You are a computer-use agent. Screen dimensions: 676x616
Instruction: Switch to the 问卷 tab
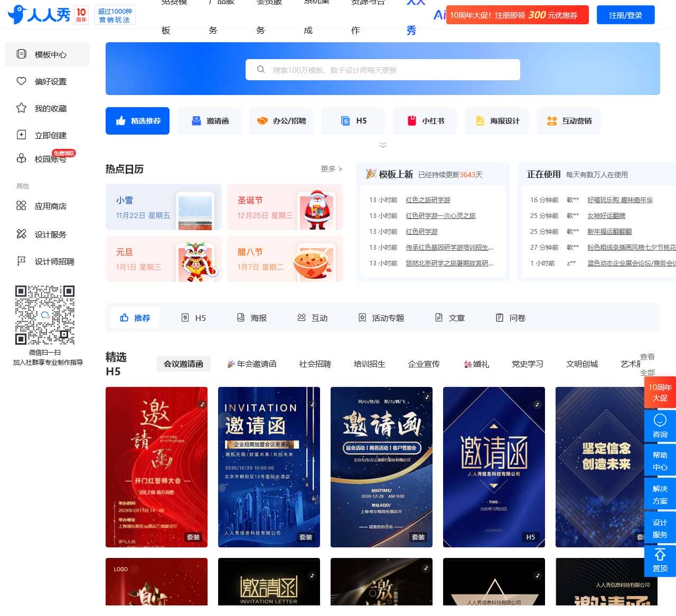[x=511, y=318]
